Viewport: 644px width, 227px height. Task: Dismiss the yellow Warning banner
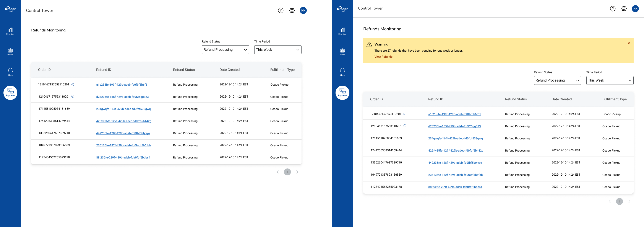click(x=628, y=43)
